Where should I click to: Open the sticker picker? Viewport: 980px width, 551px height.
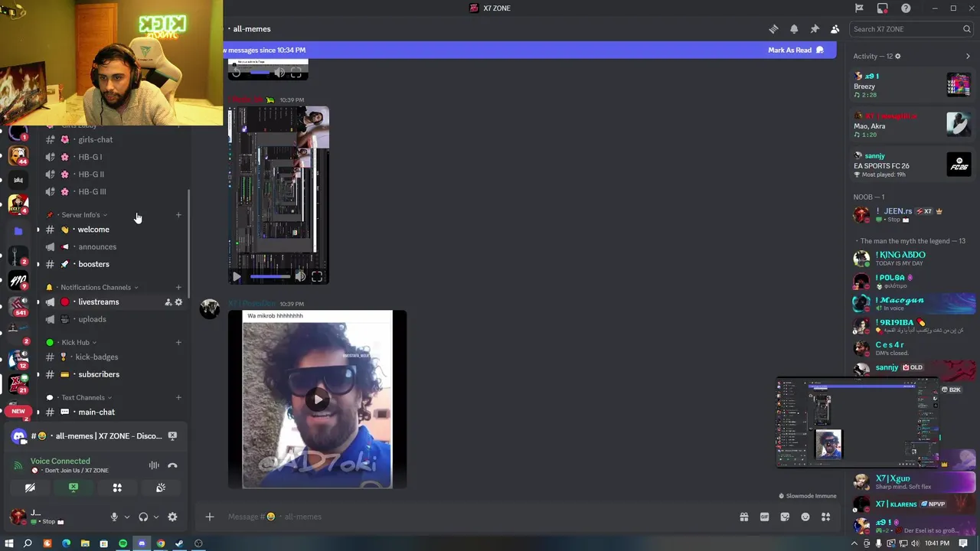click(785, 517)
